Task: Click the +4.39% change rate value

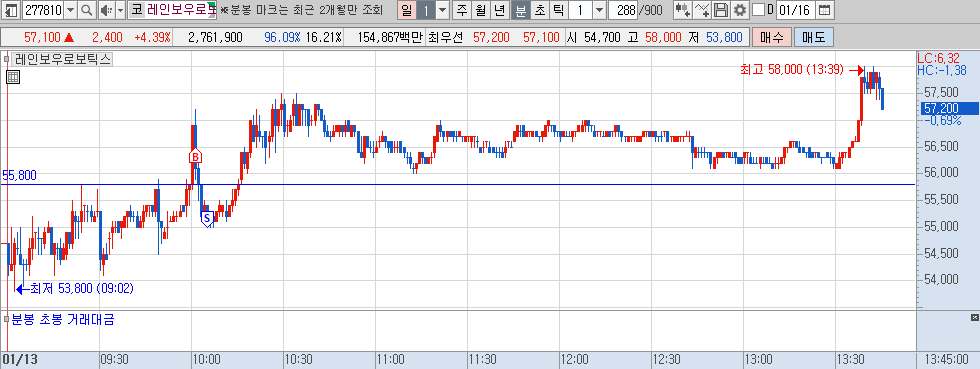Action: [152, 38]
